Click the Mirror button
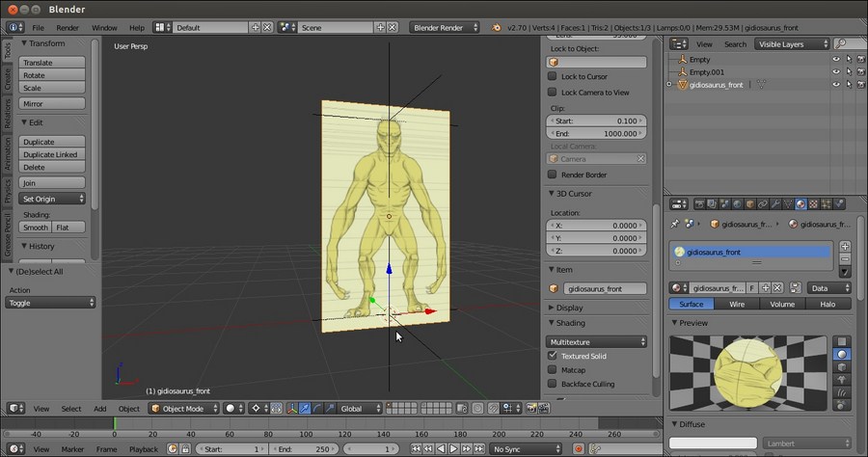This screenshot has width=868, height=457. coord(52,103)
